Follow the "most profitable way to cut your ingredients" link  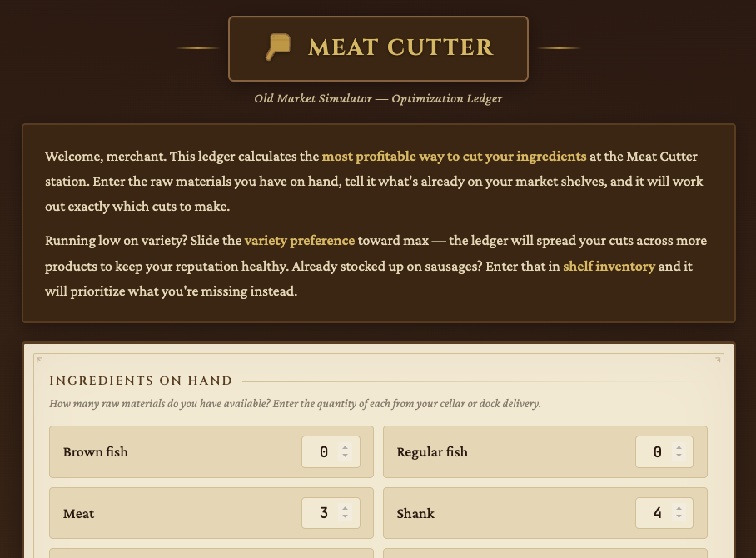click(x=454, y=156)
